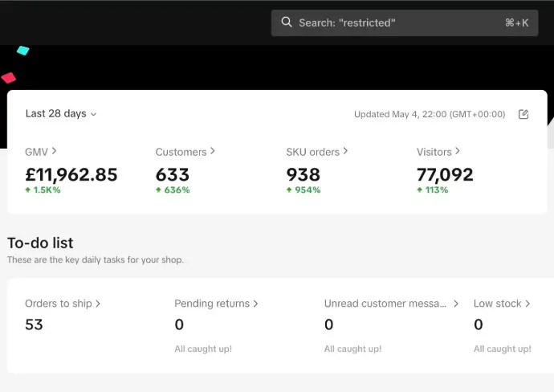Click the Updated May 4 timestamp text
The image size is (554, 392).
(430, 115)
